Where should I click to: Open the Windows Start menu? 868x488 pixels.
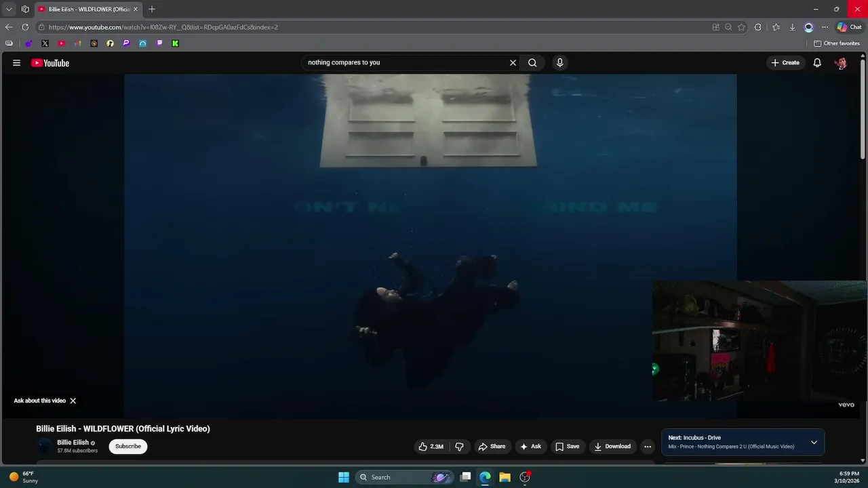pos(344,477)
